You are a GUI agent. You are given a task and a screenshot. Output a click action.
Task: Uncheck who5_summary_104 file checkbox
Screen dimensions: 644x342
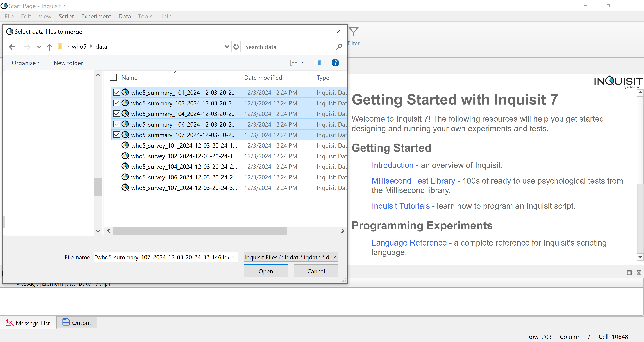[117, 113]
